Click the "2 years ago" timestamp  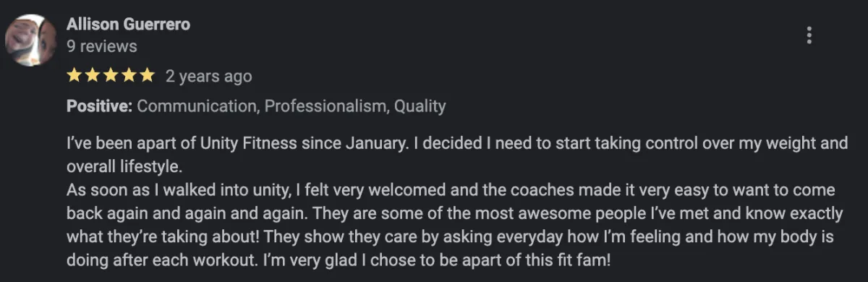(208, 76)
